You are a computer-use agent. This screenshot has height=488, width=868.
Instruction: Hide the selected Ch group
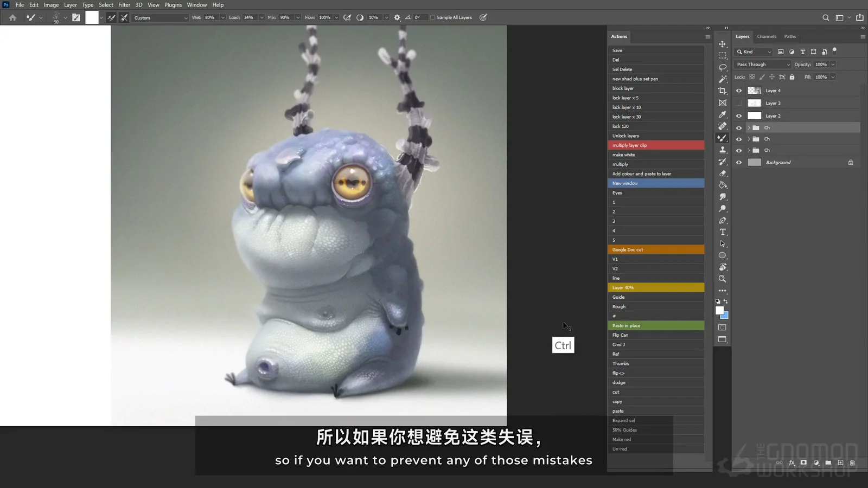pos(739,128)
